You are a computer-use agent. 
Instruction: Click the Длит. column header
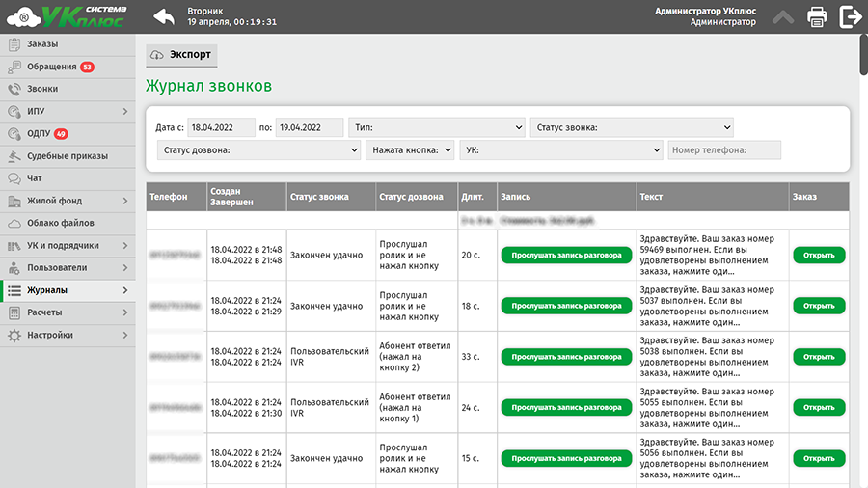click(x=477, y=197)
